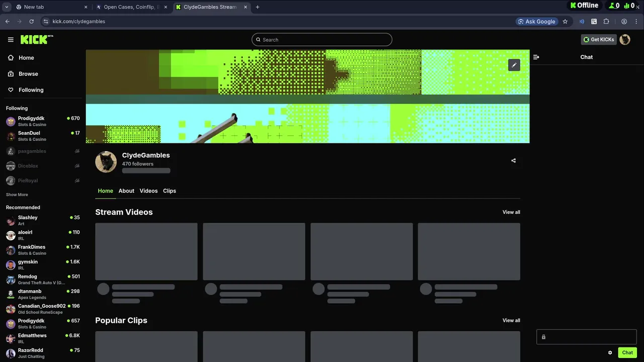This screenshot has height=362, width=644.
Task: Open Remdog recommended channel
Action: click(x=43, y=280)
